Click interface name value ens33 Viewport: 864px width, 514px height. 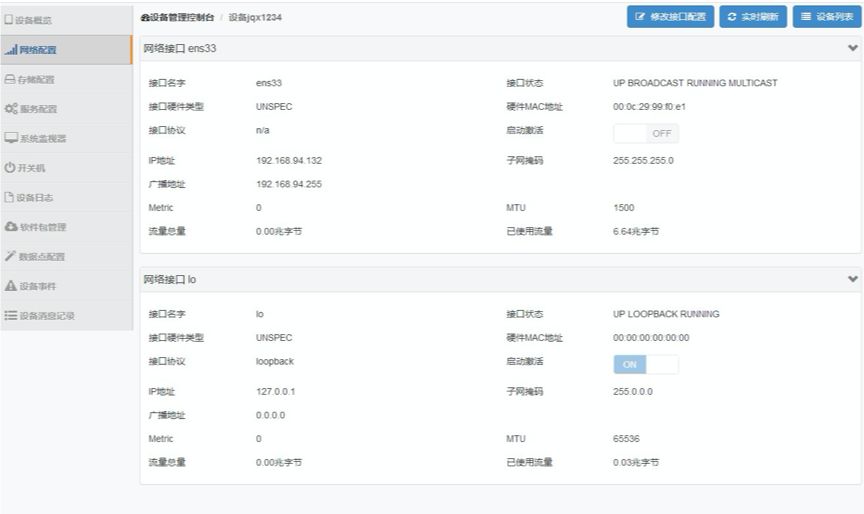268,83
